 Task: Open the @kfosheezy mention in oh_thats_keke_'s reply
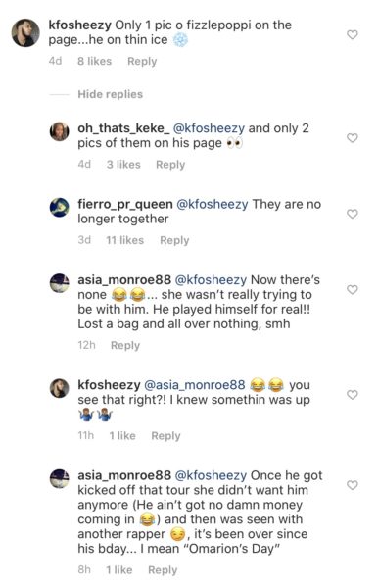(x=209, y=128)
